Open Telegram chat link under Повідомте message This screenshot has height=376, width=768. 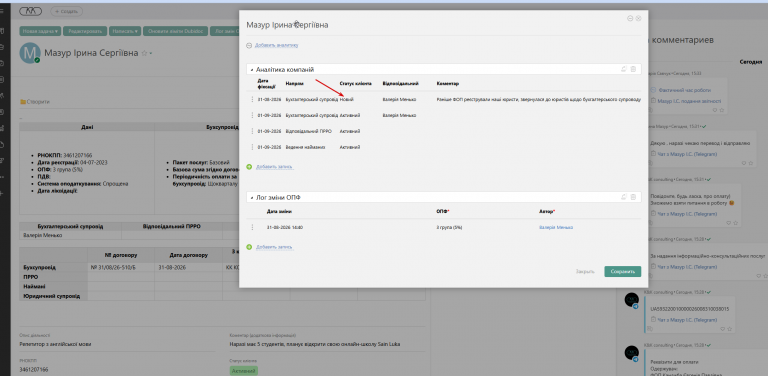pyautogui.click(x=687, y=214)
